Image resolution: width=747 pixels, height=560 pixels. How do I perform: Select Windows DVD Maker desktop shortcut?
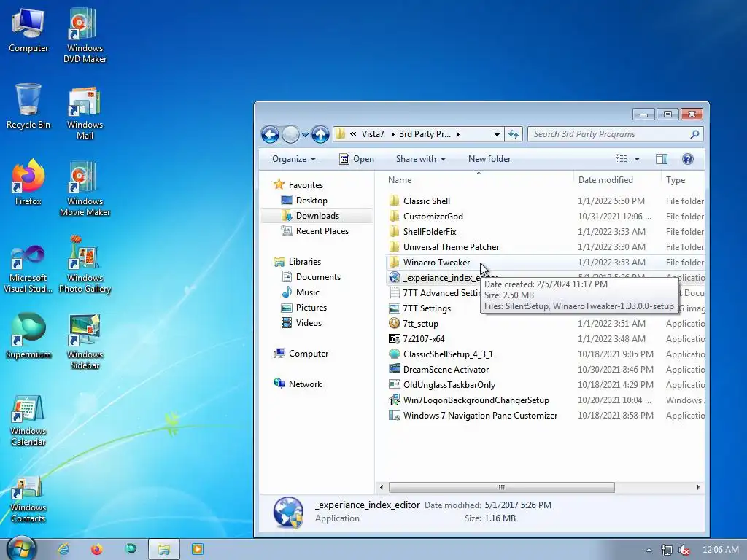point(85,36)
